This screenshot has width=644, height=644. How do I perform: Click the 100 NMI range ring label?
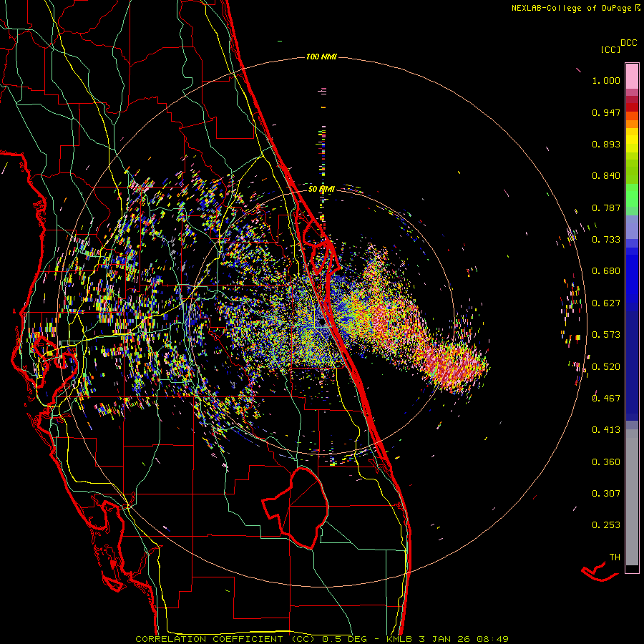point(321,57)
